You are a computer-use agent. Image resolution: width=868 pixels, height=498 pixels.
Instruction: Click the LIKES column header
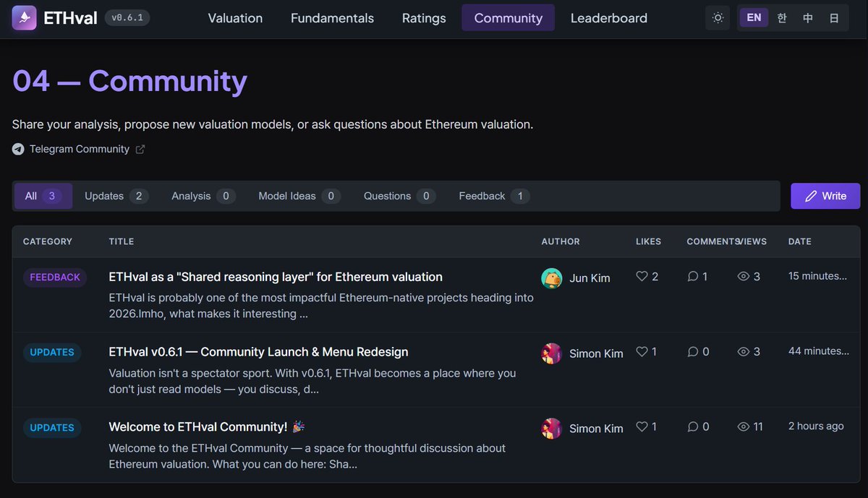tap(648, 241)
